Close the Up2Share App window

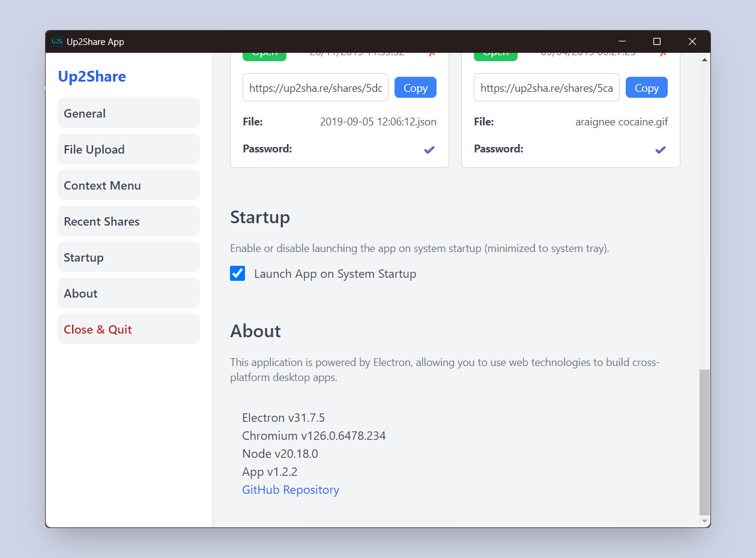(692, 41)
